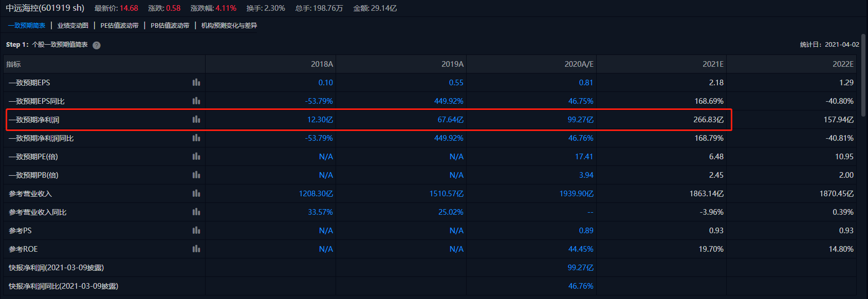This screenshot has width=868, height=299.
Task: Show chart for 参考营业收入同比 row
Action: pyautogui.click(x=196, y=212)
